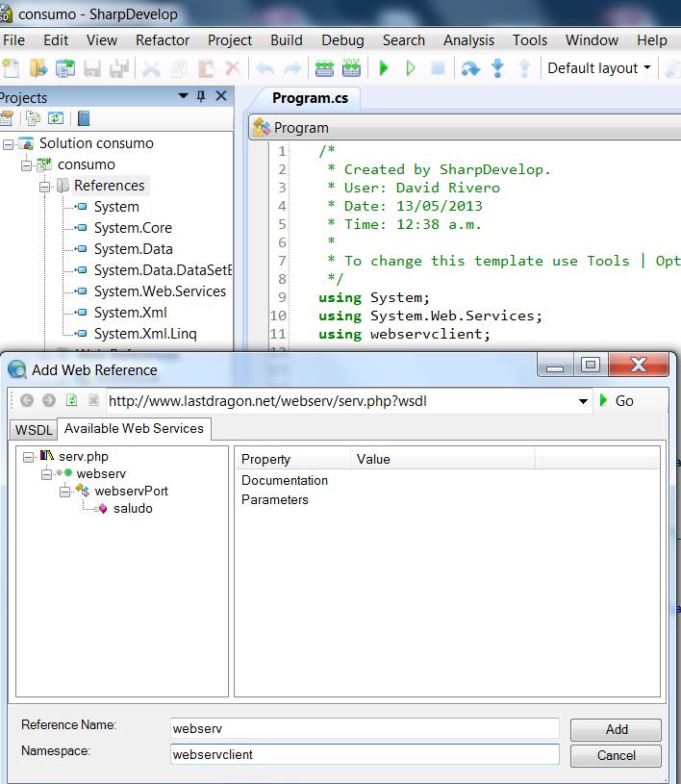The height and width of the screenshot is (784, 681).
Task: Click the Back arrow in Add Web Reference
Action: coord(26,401)
